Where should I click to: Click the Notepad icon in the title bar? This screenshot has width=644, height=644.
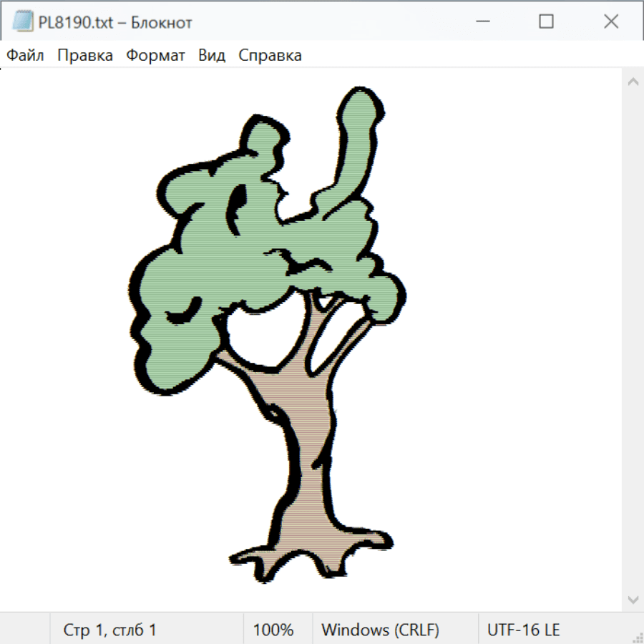point(23,21)
